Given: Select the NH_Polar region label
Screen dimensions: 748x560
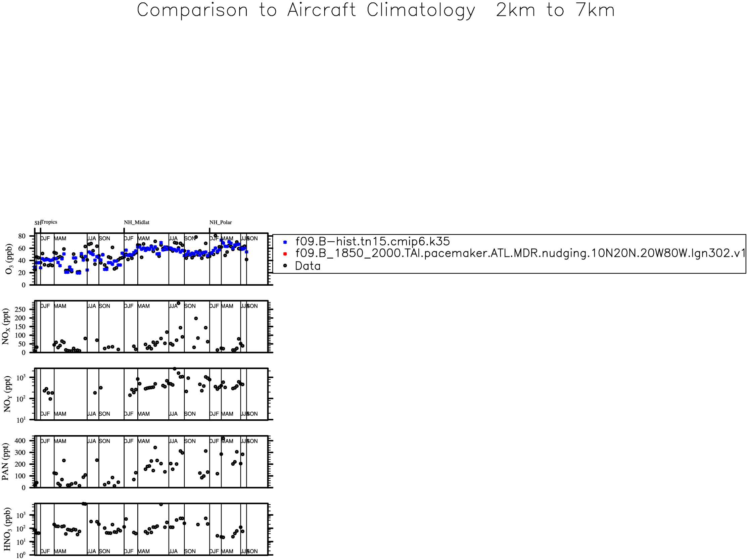Looking at the screenshot, I should pos(221,223).
